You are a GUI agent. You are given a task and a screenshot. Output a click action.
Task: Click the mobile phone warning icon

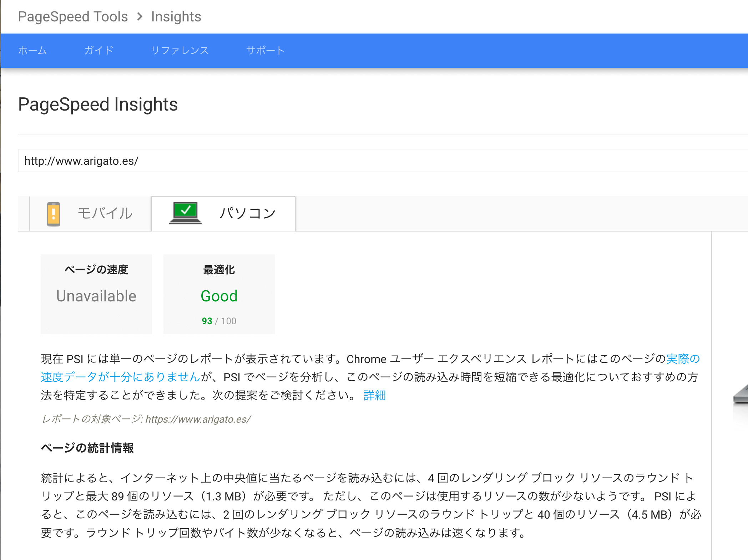(x=54, y=214)
